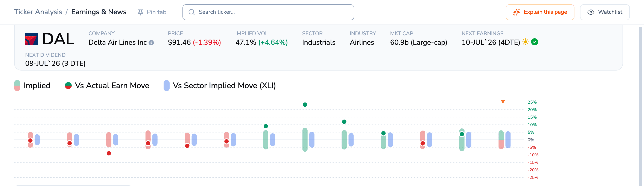
Task: Toggle Vs Sector Implied Move (XLI) legend
Action: [220, 86]
